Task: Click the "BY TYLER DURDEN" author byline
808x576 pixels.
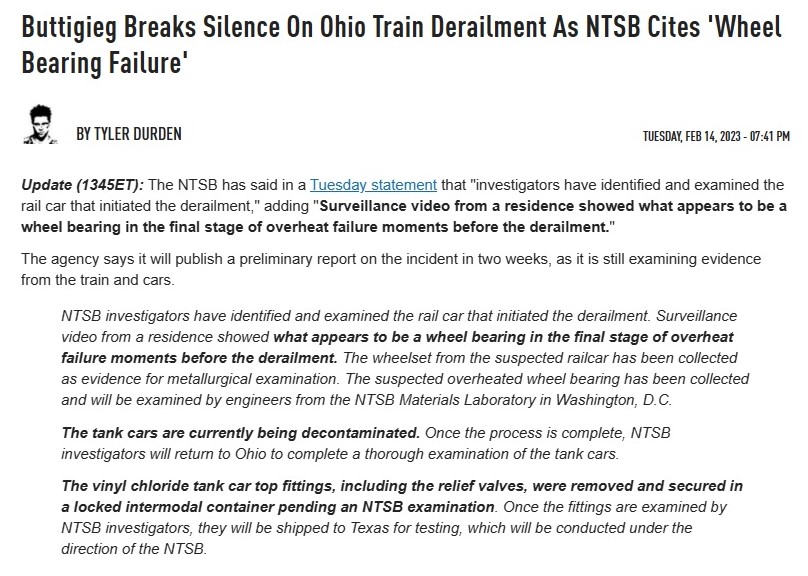Action: tap(129, 134)
